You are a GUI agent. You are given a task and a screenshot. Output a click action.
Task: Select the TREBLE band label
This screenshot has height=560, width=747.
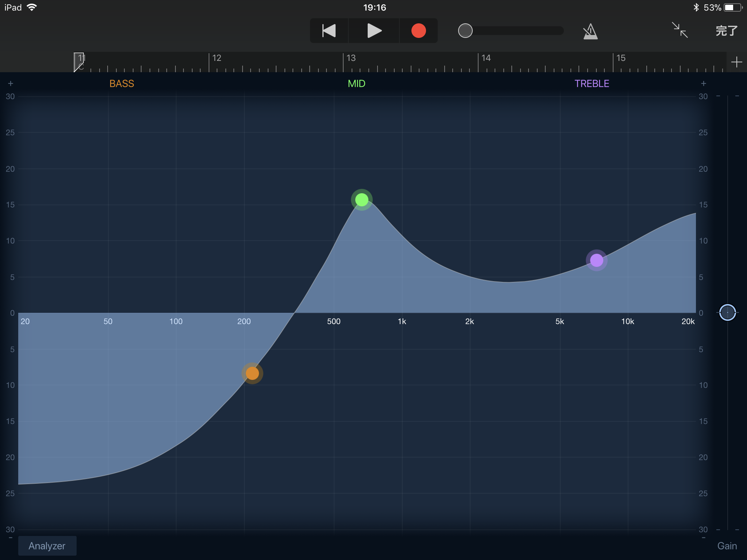(x=592, y=83)
